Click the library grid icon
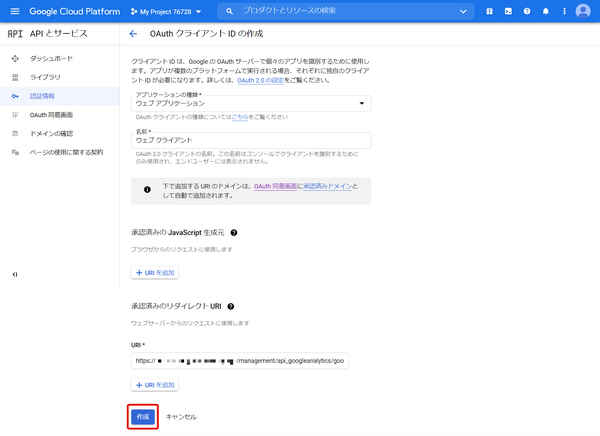 [15, 77]
